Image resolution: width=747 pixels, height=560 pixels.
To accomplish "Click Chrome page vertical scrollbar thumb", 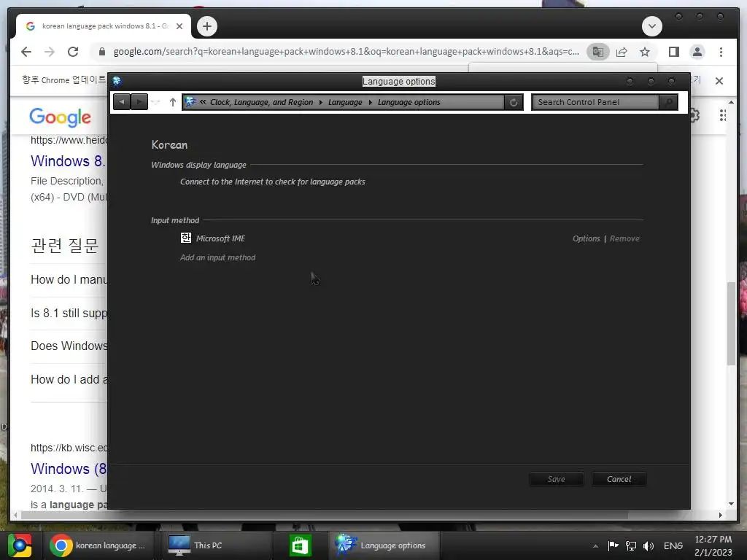I will coord(731,323).
